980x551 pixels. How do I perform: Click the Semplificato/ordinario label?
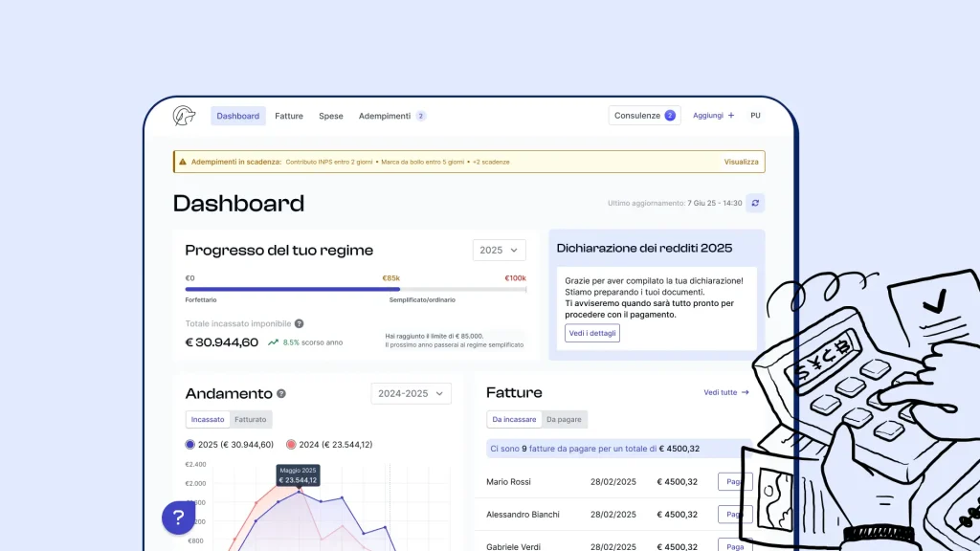(422, 299)
